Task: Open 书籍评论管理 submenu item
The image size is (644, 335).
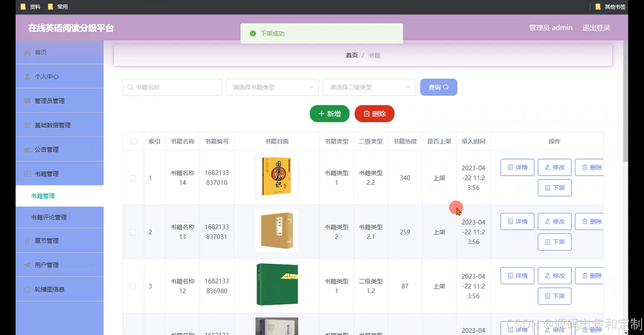Action: point(49,217)
